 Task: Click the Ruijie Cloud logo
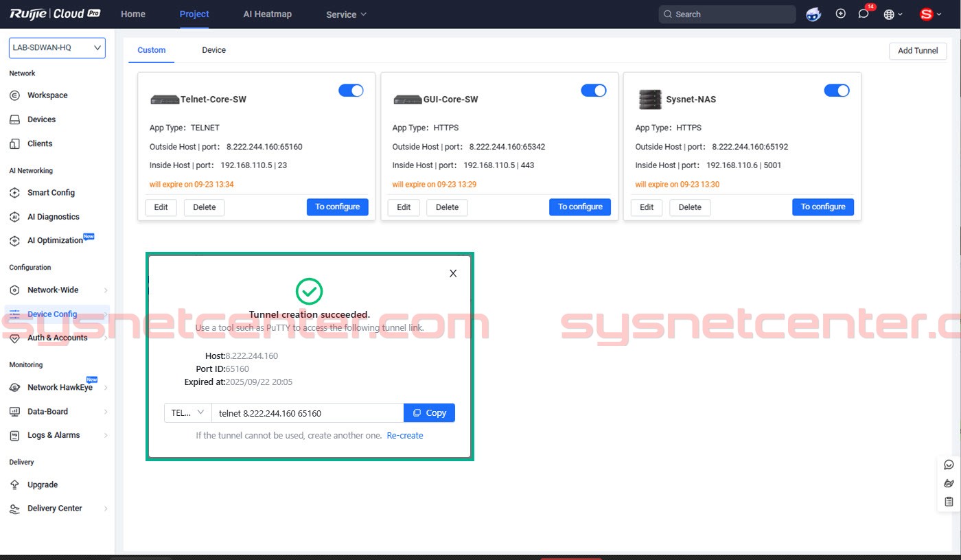pyautogui.click(x=56, y=14)
